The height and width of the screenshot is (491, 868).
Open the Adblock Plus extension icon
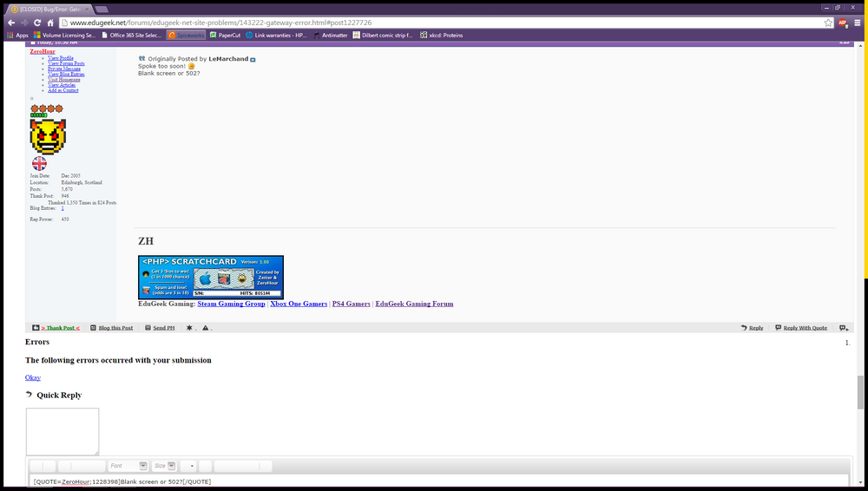pos(843,23)
